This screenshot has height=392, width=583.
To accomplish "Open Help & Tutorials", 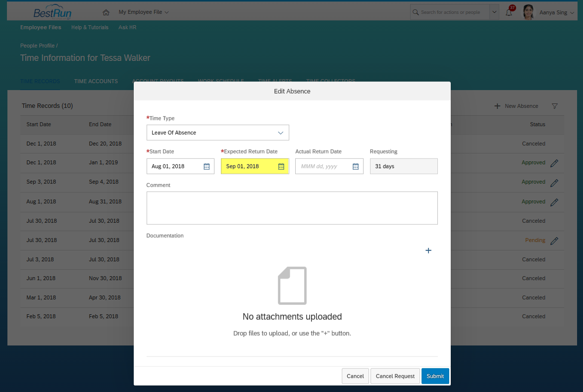I will coord(90,27).
